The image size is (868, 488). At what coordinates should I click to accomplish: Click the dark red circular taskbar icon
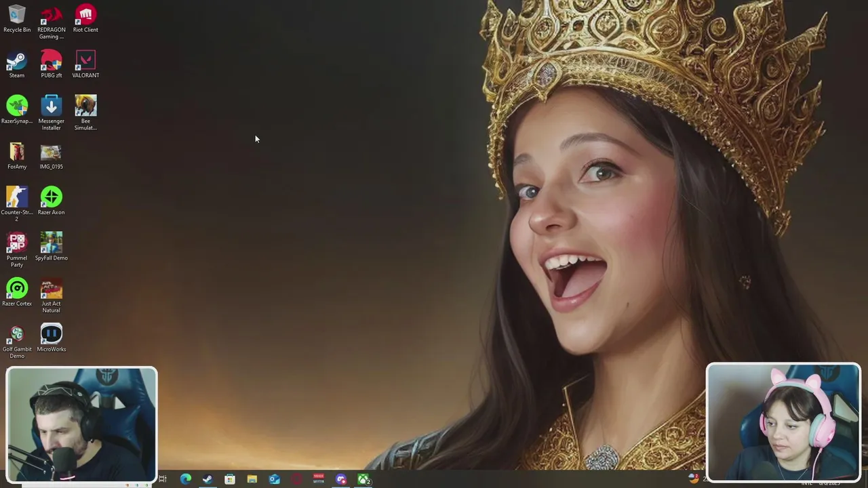click(x=296, y=479)
